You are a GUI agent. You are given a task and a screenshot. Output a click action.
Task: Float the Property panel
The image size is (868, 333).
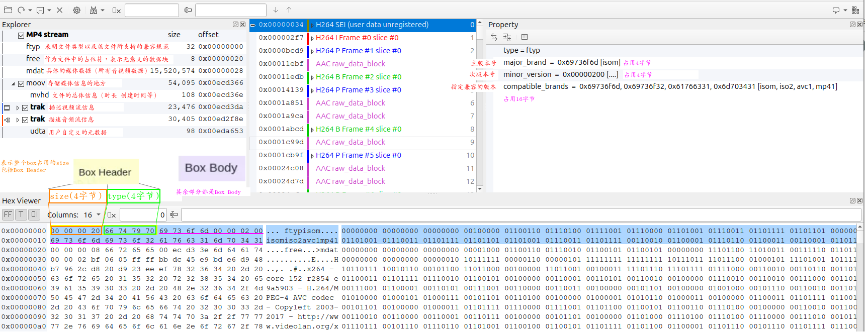pyautogui.click(x=852, y=24)
